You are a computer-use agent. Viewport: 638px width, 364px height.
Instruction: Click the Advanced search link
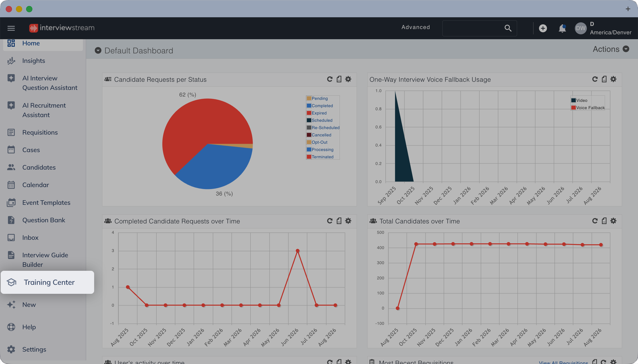[415, 27]
